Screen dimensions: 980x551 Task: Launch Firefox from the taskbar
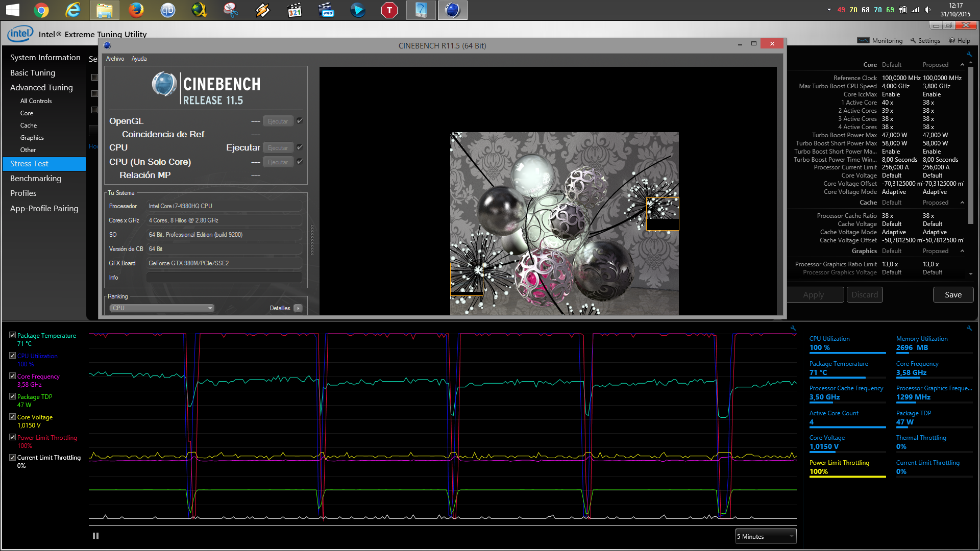[x=136, y=10]
